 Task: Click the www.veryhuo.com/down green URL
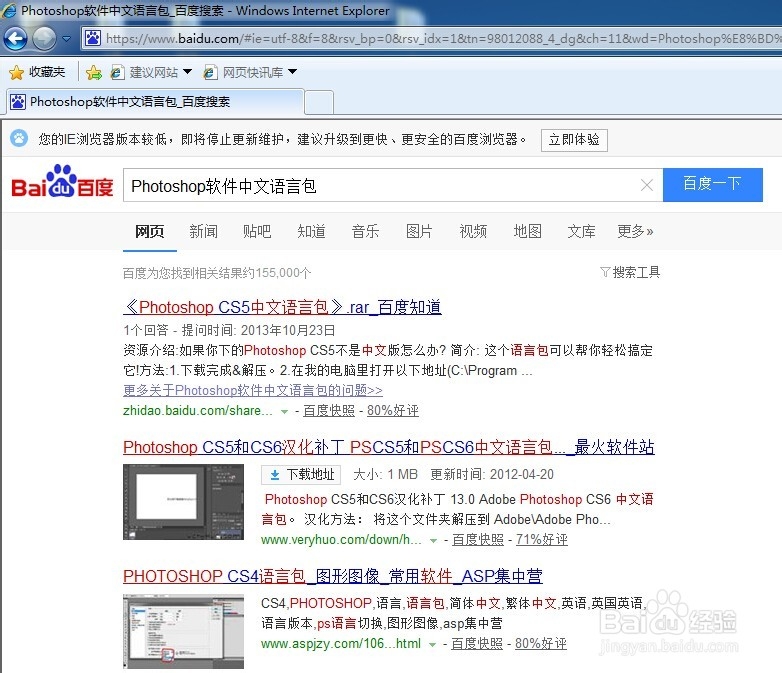341,540
